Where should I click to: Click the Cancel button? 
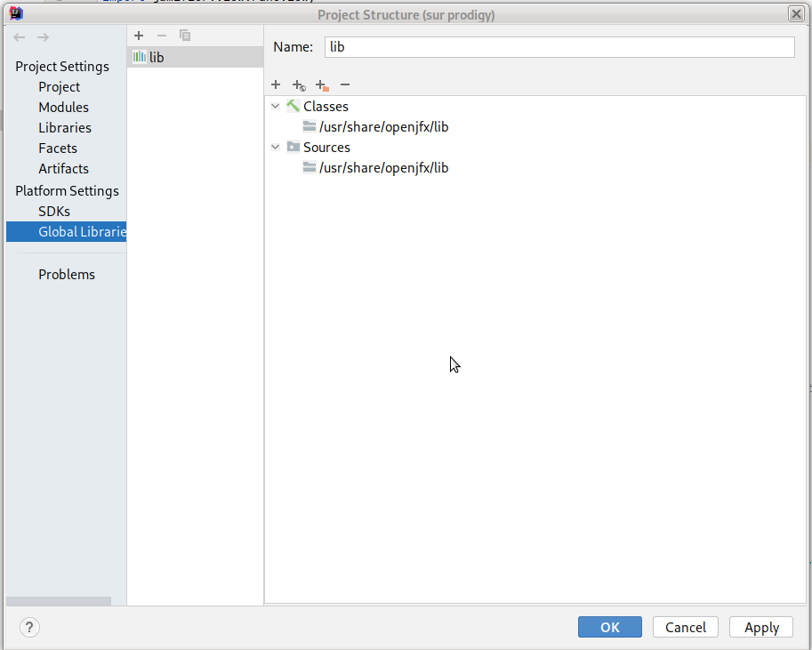coord(686,627)
